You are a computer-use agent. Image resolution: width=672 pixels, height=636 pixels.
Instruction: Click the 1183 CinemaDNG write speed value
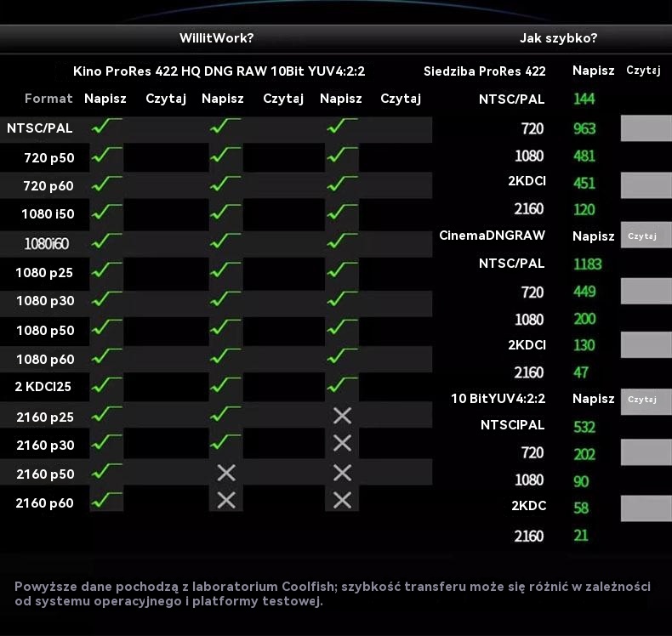click(x=587, y=264)
